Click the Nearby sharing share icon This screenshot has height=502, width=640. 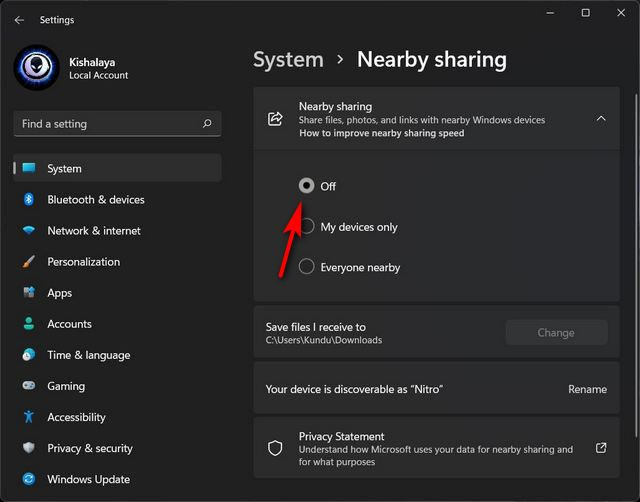coord(275,119)
